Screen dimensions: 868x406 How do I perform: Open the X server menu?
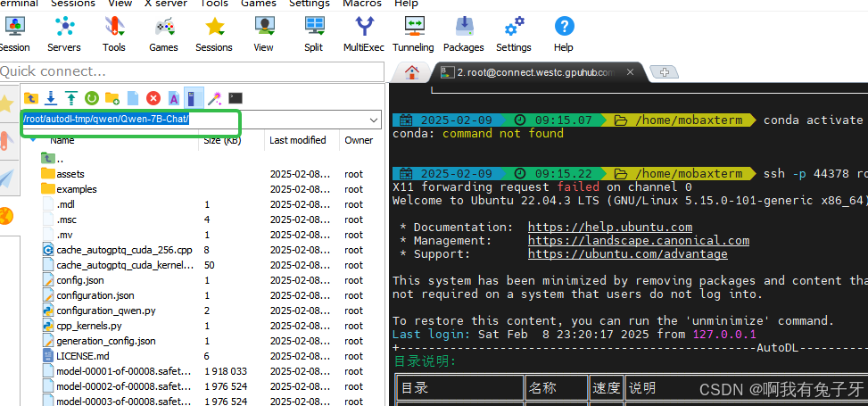click(x=166, y=4)
